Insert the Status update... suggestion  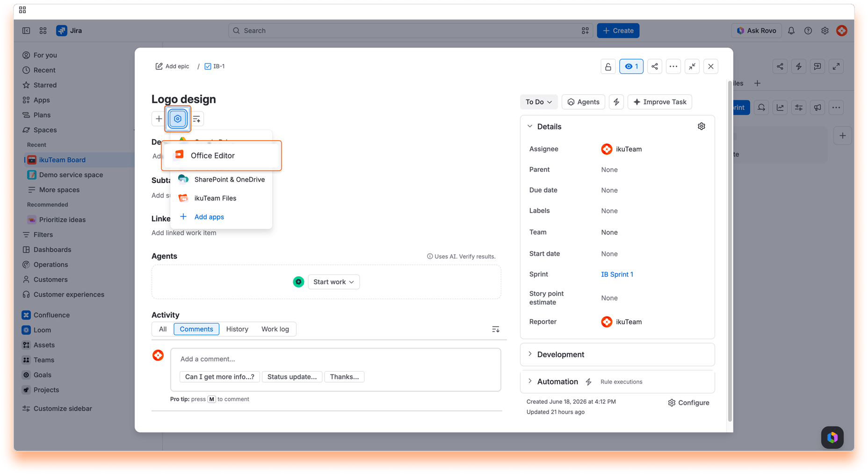292,377
